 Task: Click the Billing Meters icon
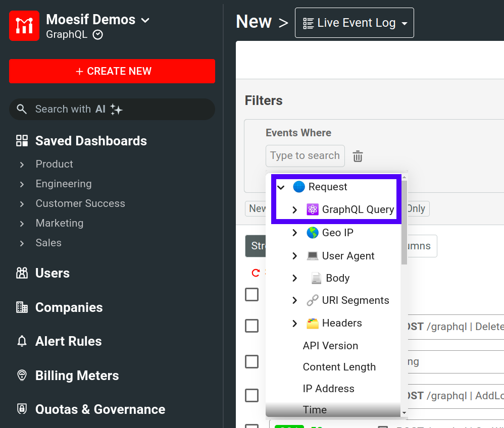pos(21,376)
